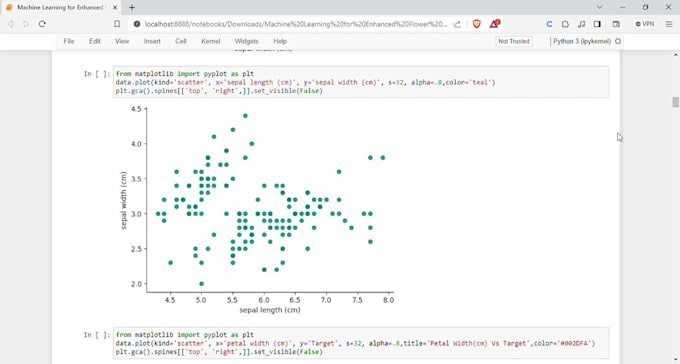Open the Widgets menu
The width and height of the screenshot is (680, 364).
pos(246,41)
